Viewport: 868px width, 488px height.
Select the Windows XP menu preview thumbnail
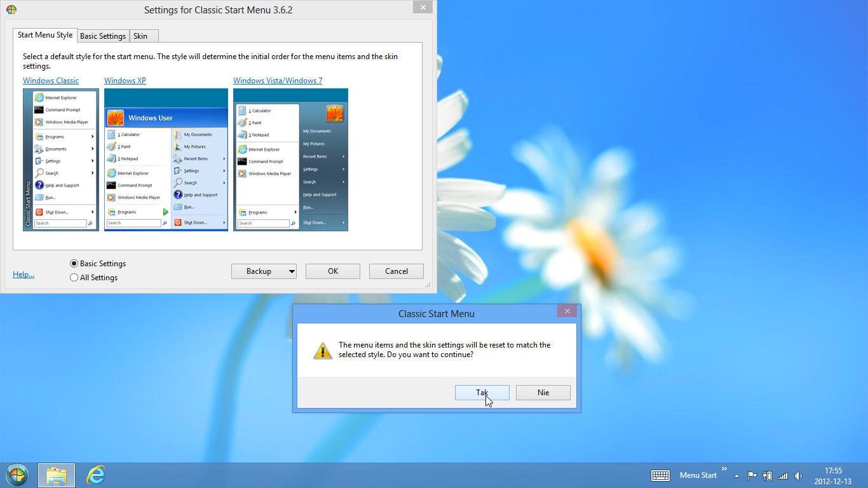[166, 159]
